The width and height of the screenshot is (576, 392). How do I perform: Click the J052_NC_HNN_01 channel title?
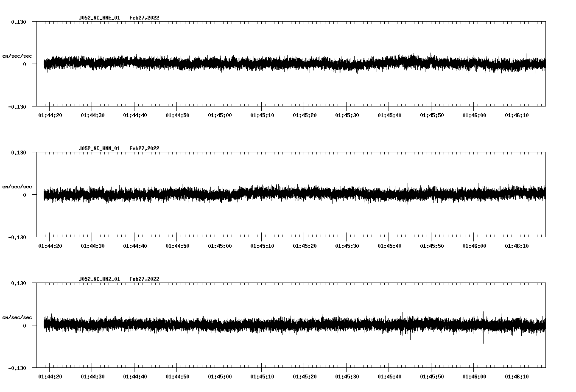[99, 148]
